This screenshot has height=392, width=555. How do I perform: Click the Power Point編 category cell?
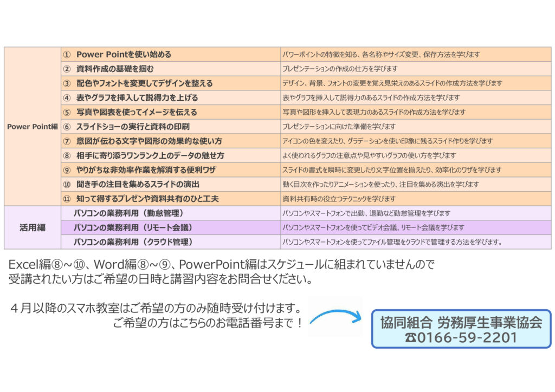pyautogui.click(x=33, y=127)
